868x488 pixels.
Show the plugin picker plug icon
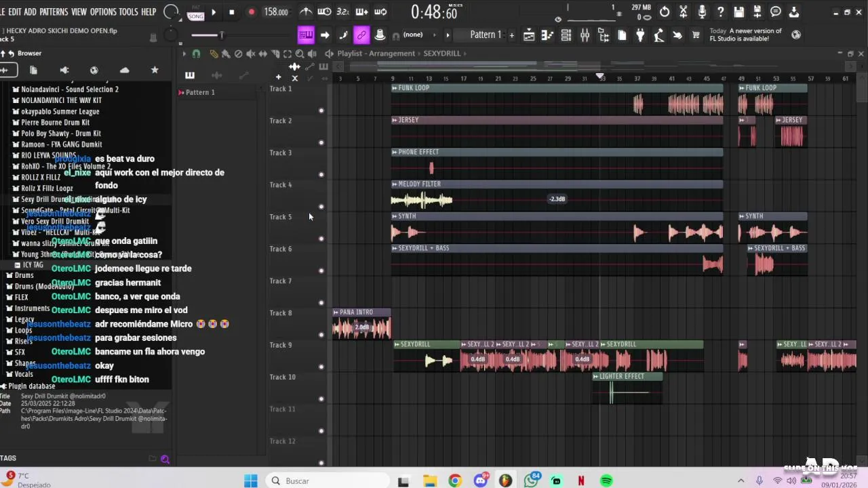click(x=640, y=35)
